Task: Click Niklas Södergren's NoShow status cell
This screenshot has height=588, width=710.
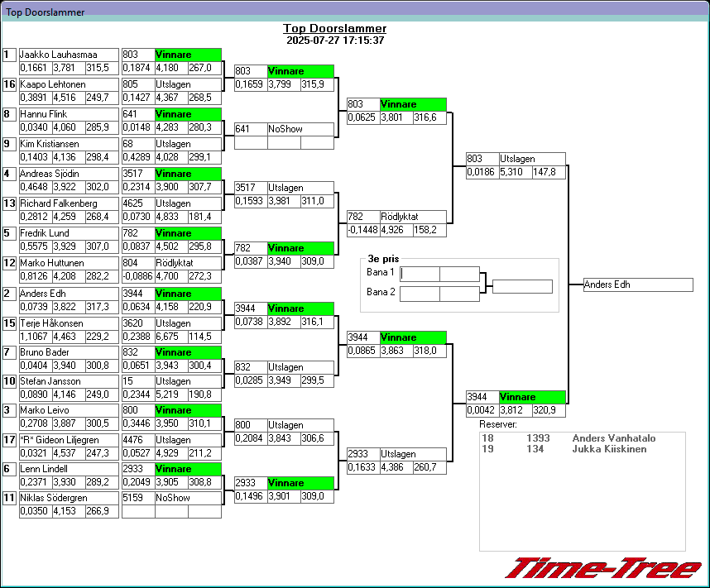Action: coord(188,498)
